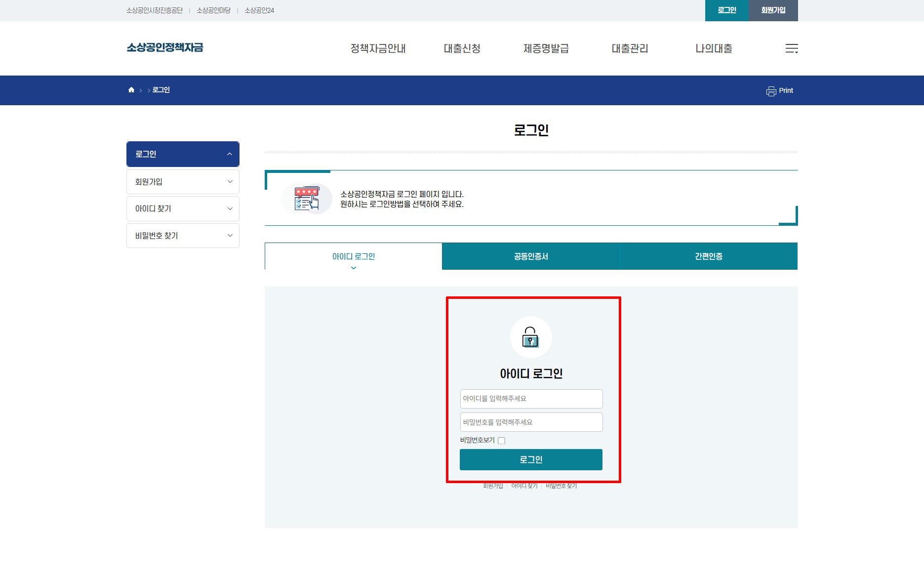Click the top-right 로그인 button
Image resolution: width=924 pixels, height=576 pixels.
click(727, 10)
